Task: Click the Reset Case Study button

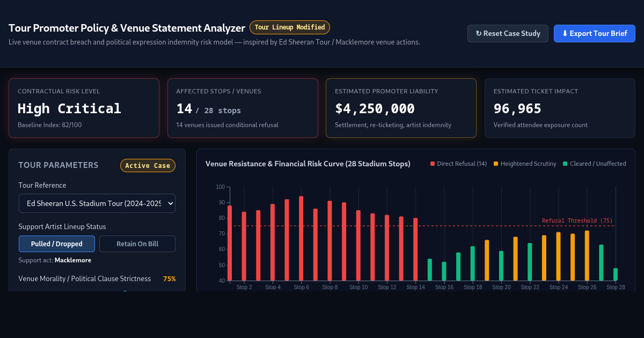Action: (x=508, y=33)
